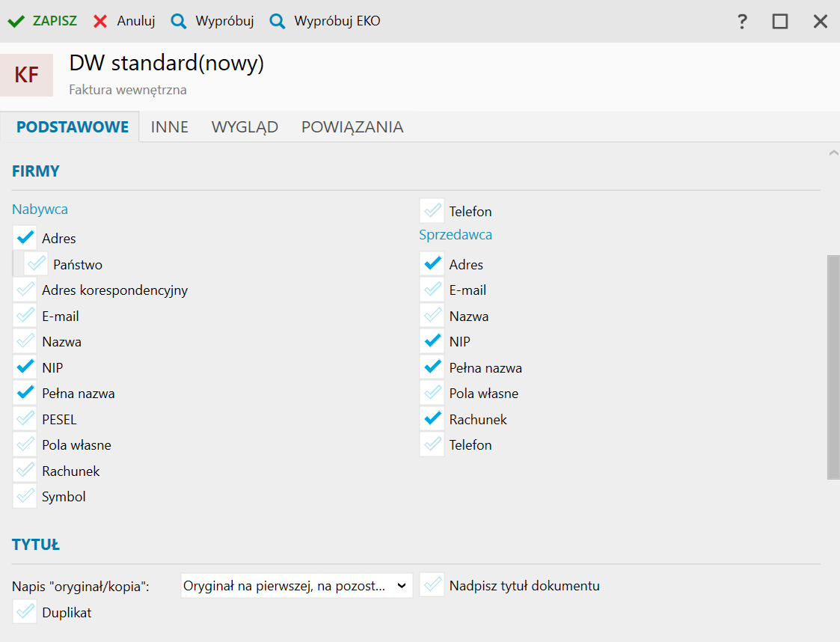
Task: Click the Anuluj cancel button label
Action: (135, 22)
